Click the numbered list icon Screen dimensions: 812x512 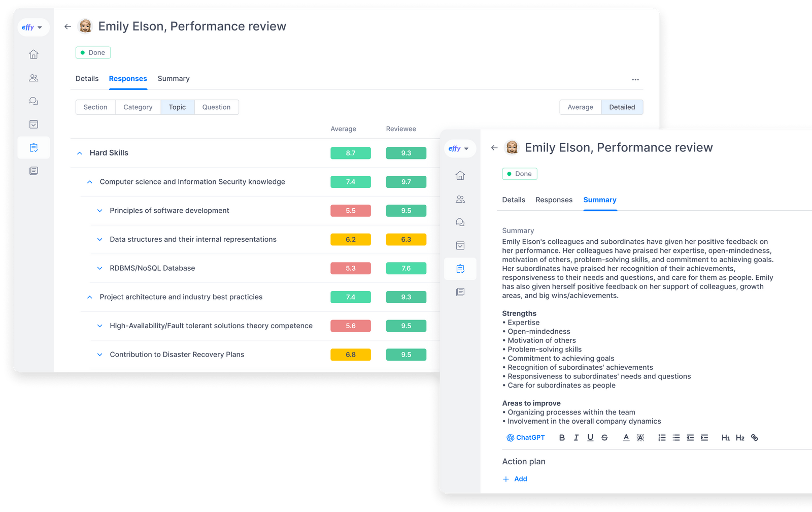coord(662,437)
